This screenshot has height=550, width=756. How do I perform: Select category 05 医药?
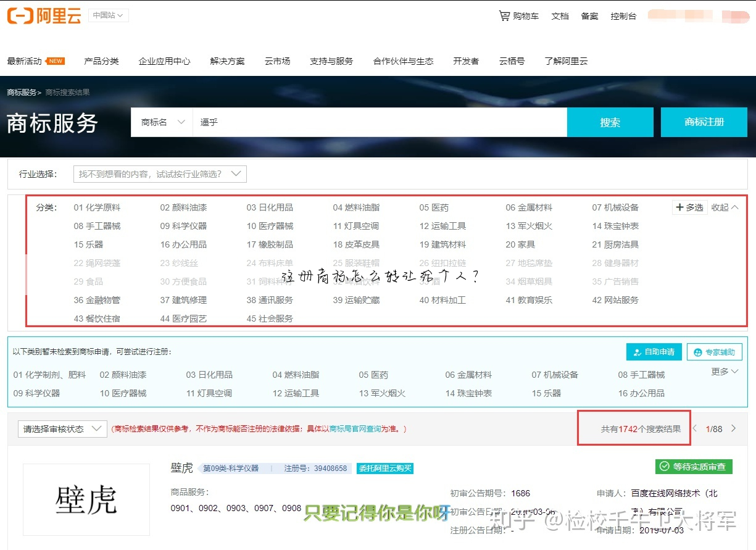coord(434,207)
